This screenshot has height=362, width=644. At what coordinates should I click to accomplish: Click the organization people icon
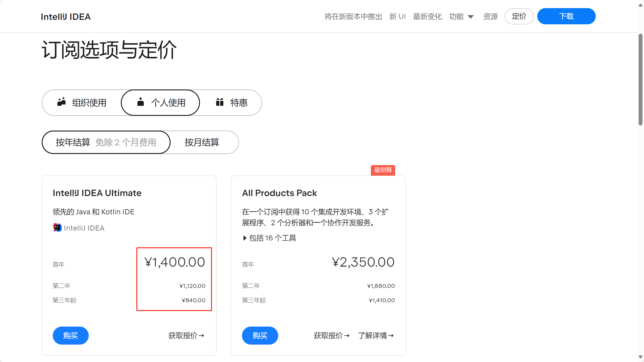point(61,102)
